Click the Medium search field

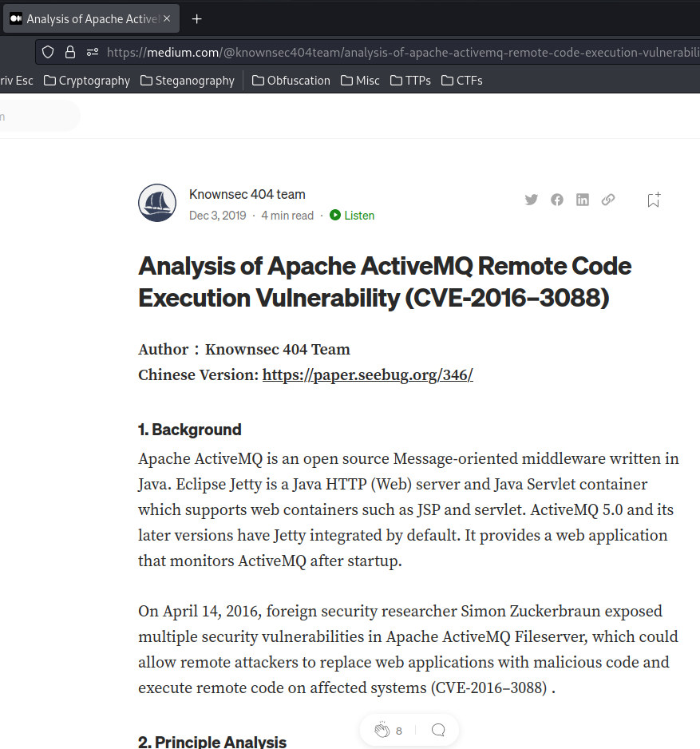pos(40,116)
